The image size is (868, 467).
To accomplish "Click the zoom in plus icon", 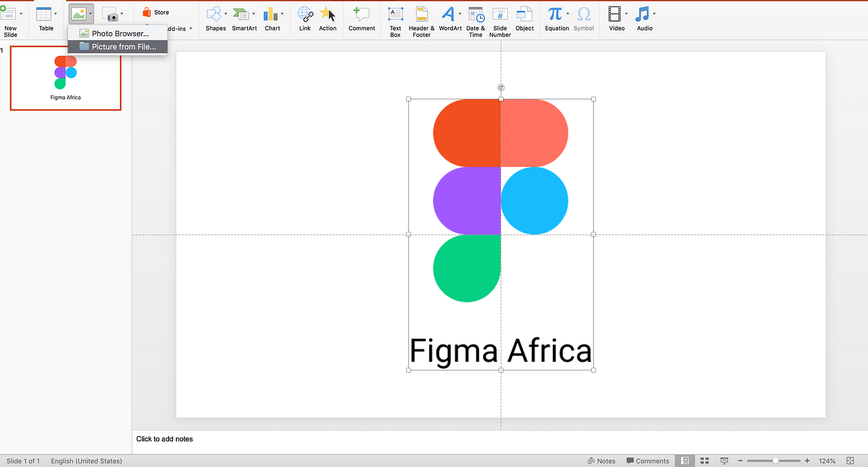I will click(807, 460).
